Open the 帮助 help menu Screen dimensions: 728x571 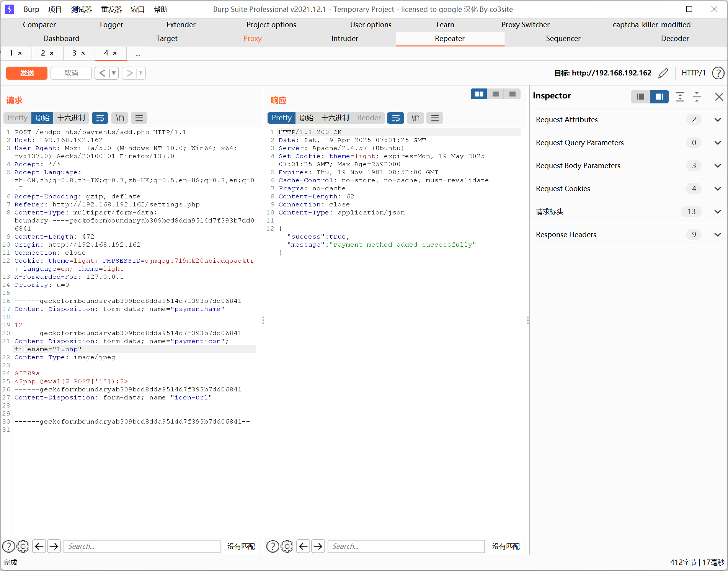[x=160, y=9]
